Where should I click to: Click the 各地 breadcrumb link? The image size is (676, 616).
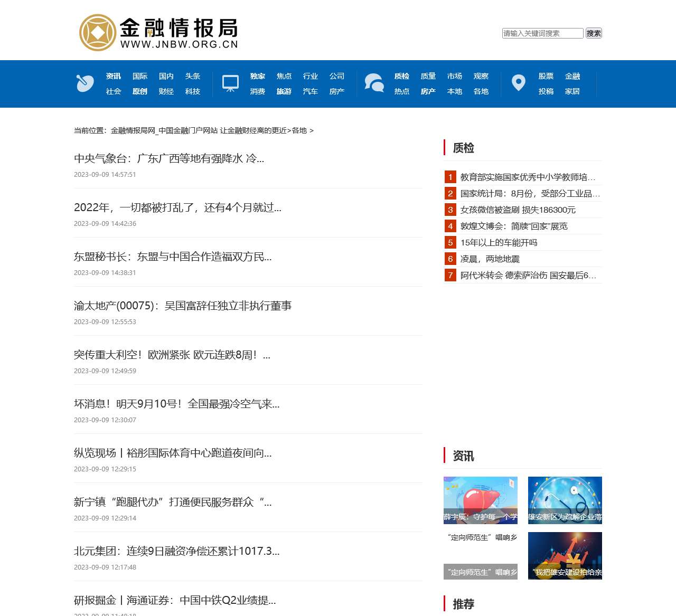point(299,130)
